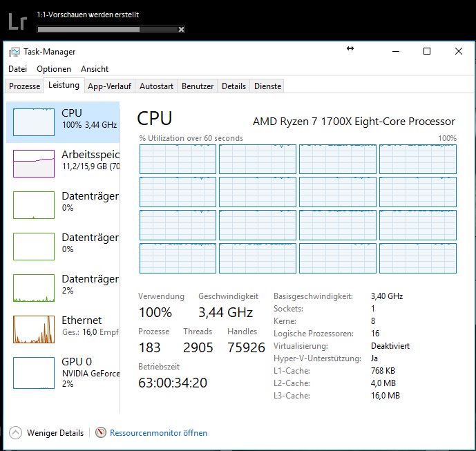Image resolution: width=476 pixels, height=451 pixels.
Task: Select the CPU entry in the sidebar
Action: pos(63,122)
